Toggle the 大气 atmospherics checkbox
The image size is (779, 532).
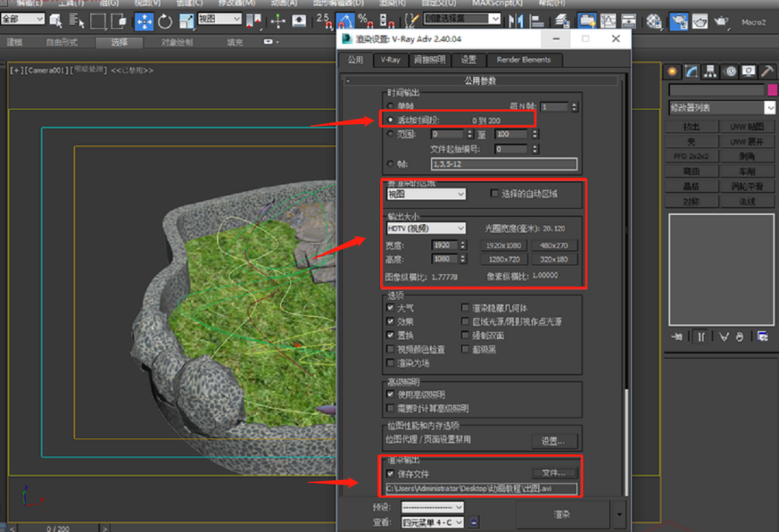[390, 308]
